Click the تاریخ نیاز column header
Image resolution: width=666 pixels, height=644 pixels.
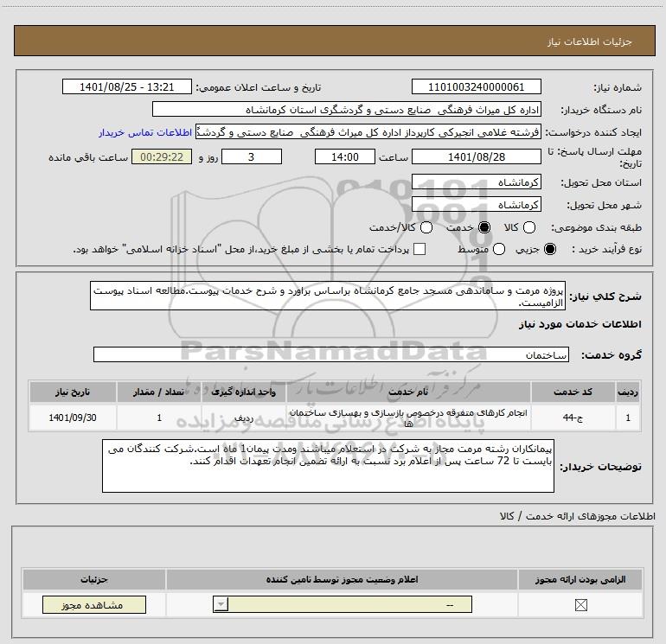[x=73, y=392]
